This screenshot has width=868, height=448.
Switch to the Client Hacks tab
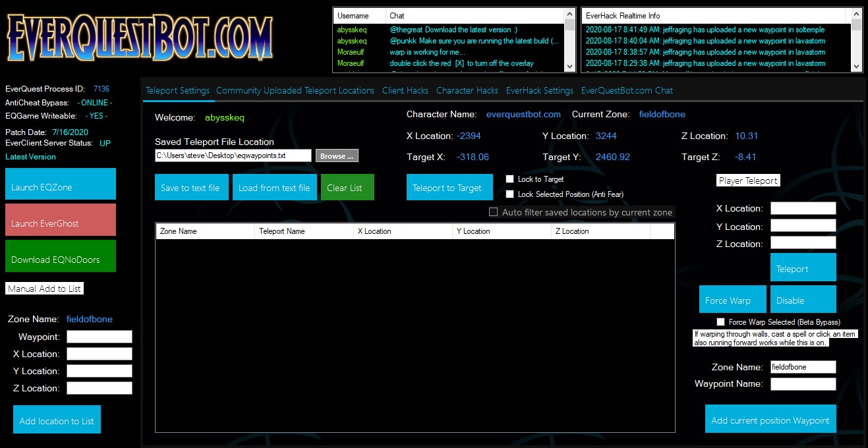coord(405,91)
